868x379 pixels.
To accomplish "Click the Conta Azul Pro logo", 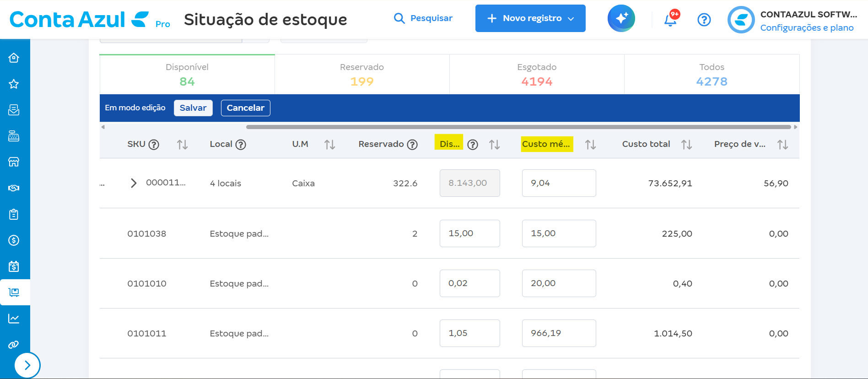I will point(90,20).
